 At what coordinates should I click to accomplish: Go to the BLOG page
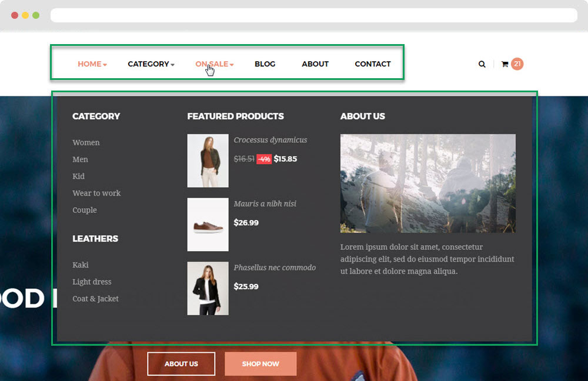265,64
